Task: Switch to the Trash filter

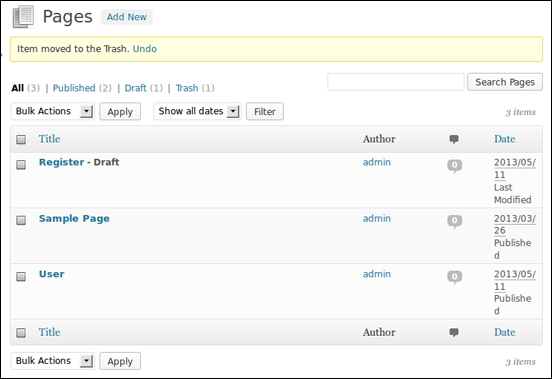Action: [187, 88]
